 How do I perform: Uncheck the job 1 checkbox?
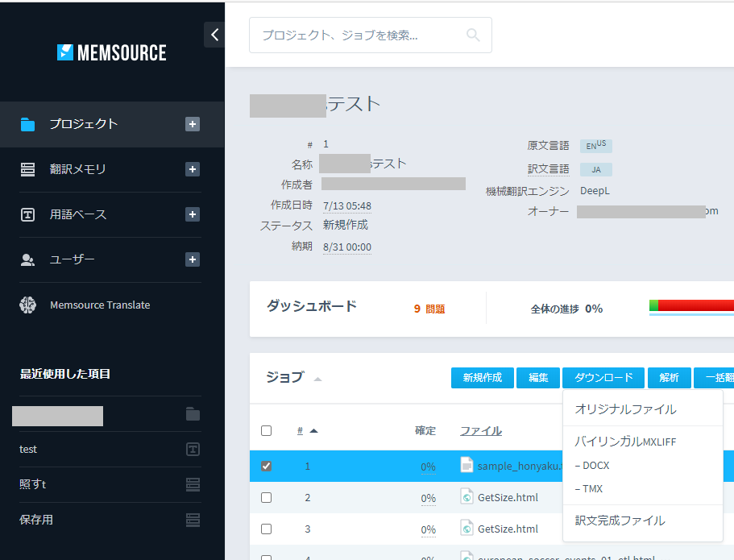267,466
